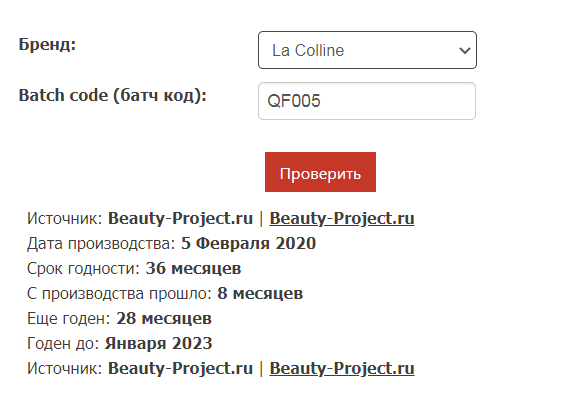Click the bottom bold non-underlined Beauty-Project.ru text
Viewport: 576px width, 414px height.
point(180,368)
